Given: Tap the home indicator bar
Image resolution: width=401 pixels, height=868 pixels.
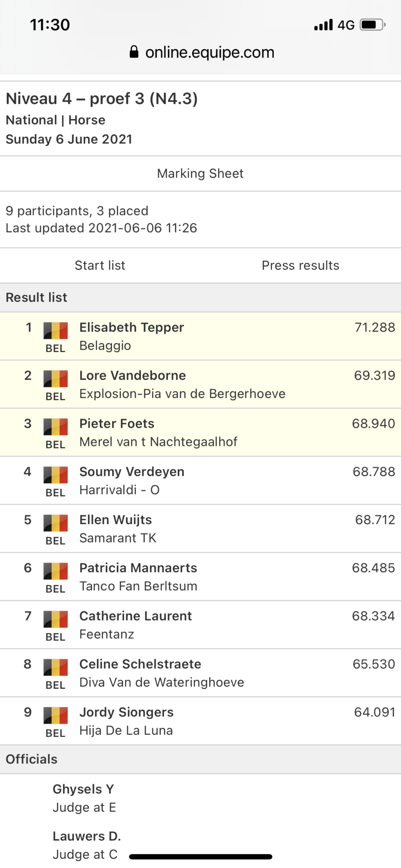Looking at the screenshot, I should pyautogui.click(x=200, y=857).
